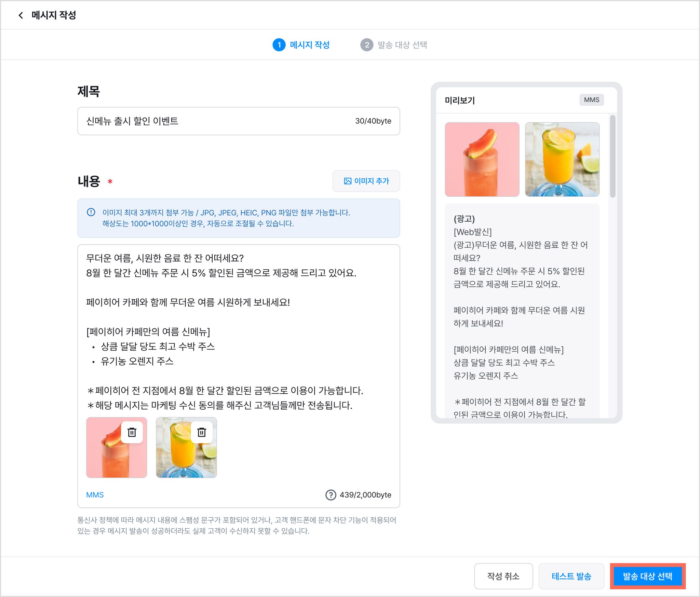Click the preview panel vertical scrollbar
This screenshot has height=597, width=700.
(x=612, y=157)
